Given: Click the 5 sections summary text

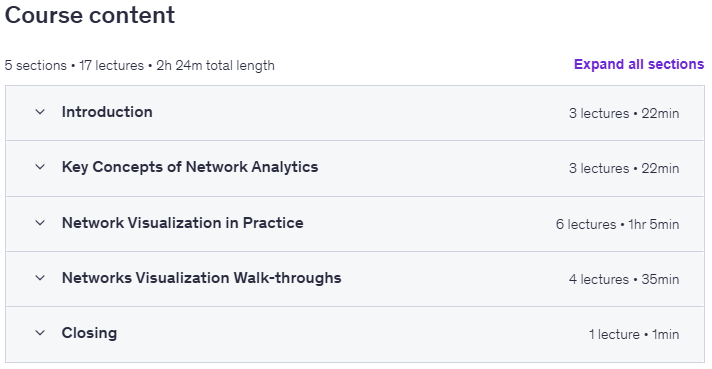Looking at the screenshot, I should 35,66.
